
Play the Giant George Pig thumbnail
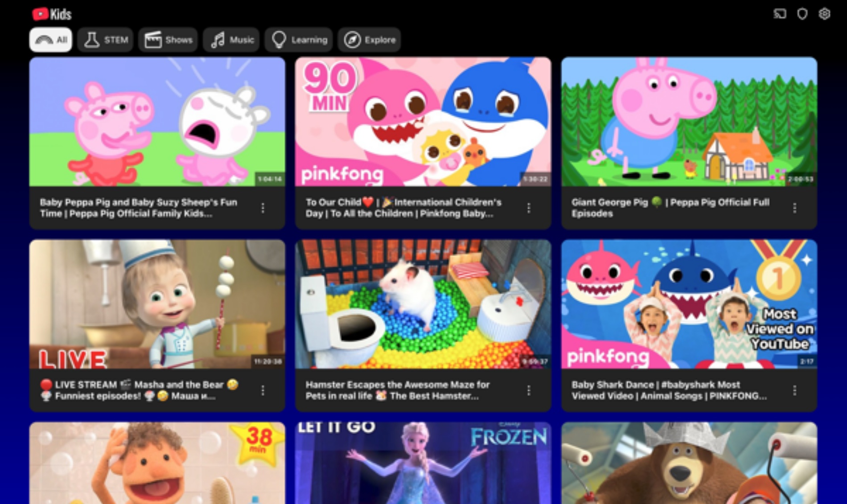(x=689, y=121)
